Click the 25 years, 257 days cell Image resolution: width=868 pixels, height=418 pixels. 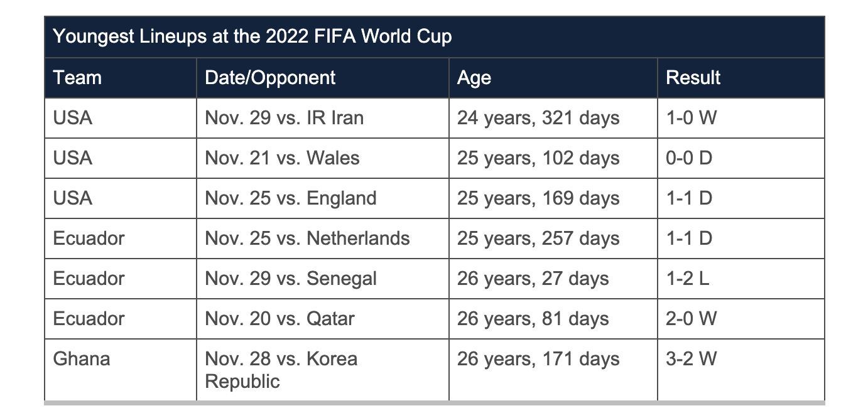coord(553,238)
